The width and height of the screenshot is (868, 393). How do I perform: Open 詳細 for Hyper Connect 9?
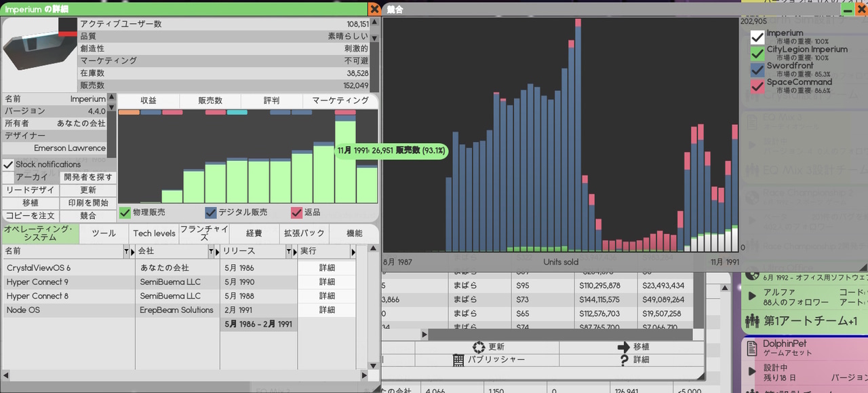[327, 282]
